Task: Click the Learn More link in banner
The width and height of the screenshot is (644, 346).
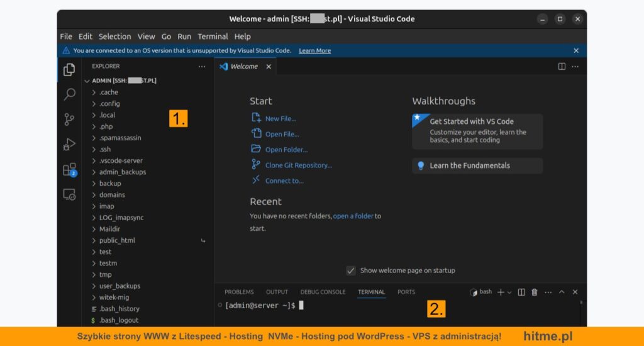Action: [314, 50]
